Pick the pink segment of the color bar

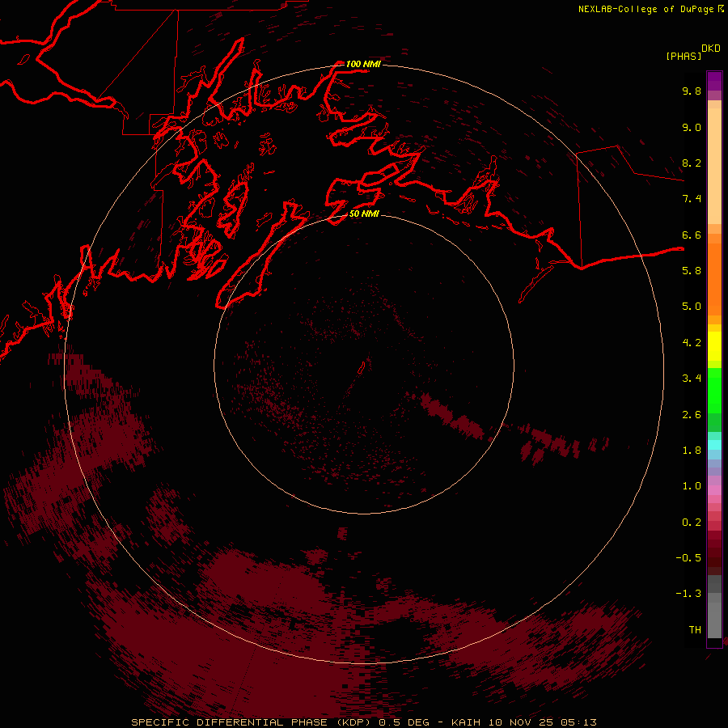pos(714,490)
